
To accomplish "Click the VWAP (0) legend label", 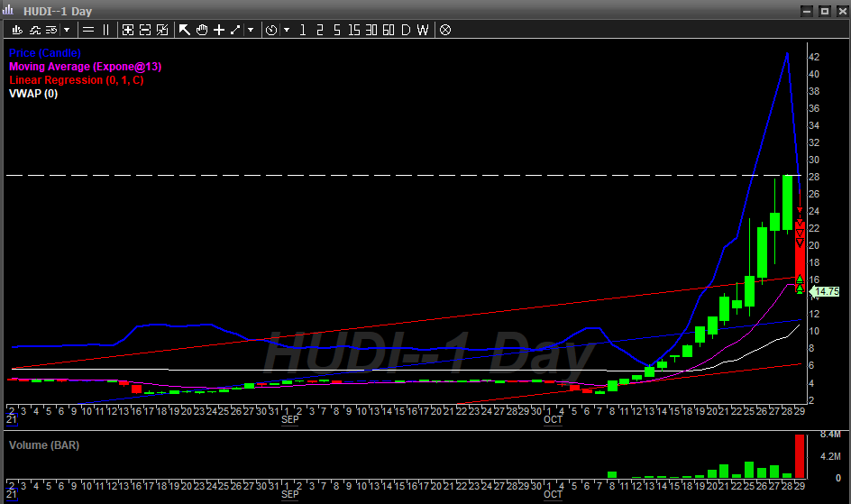I will pyautogui.click(x=33, y=93).
